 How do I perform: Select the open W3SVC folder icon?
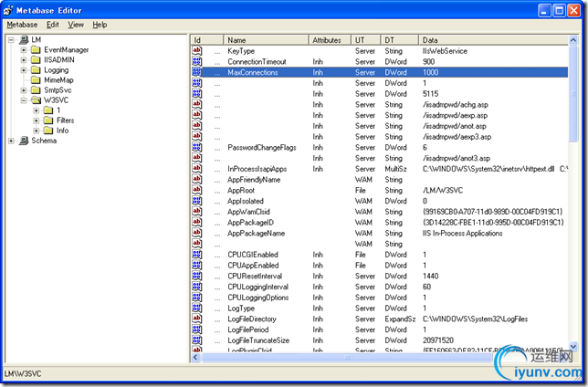point(36,100)
